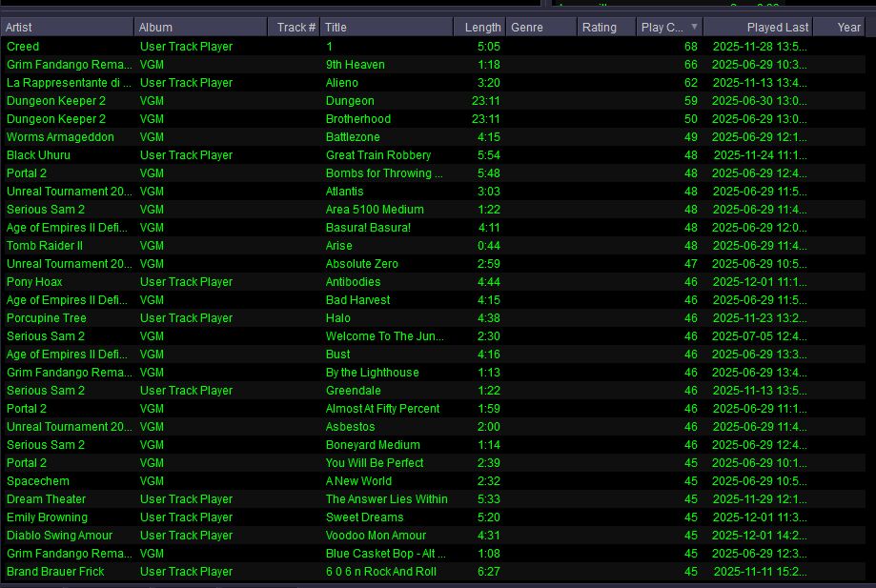Select the Spacechem A New World track
Image resolution: width=876 pixels, height=588 pixels.
433,480
